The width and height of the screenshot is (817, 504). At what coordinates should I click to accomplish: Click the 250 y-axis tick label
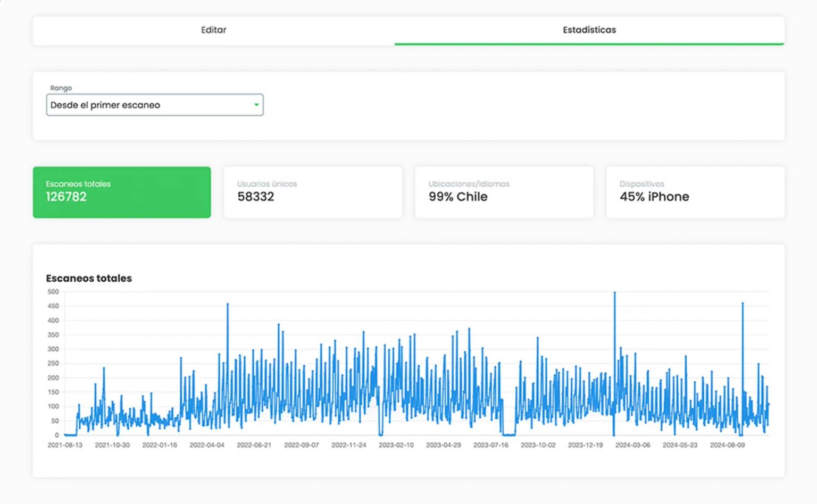tap(53, 364)
